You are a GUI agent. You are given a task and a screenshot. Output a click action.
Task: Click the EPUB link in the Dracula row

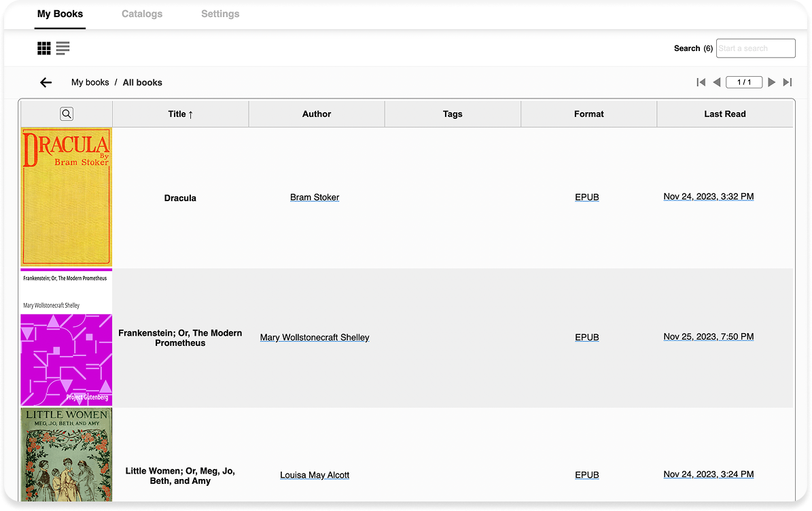click(x=586, y=197)
